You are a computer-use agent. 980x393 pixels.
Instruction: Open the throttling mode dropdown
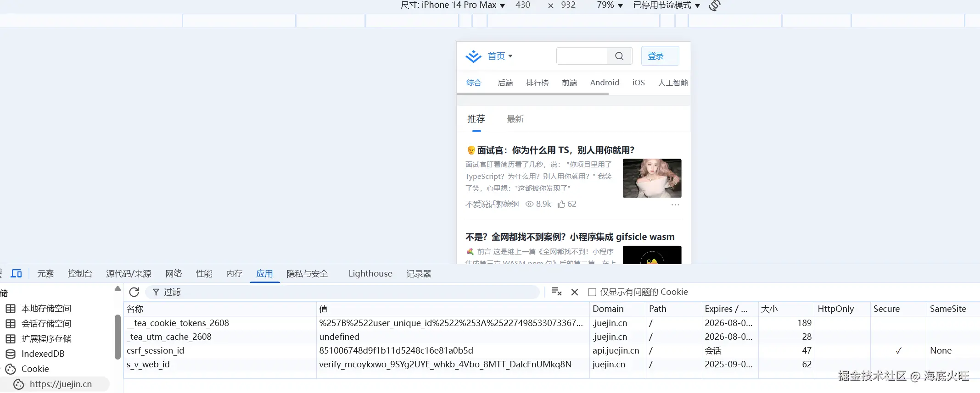(x=666, y=5)
